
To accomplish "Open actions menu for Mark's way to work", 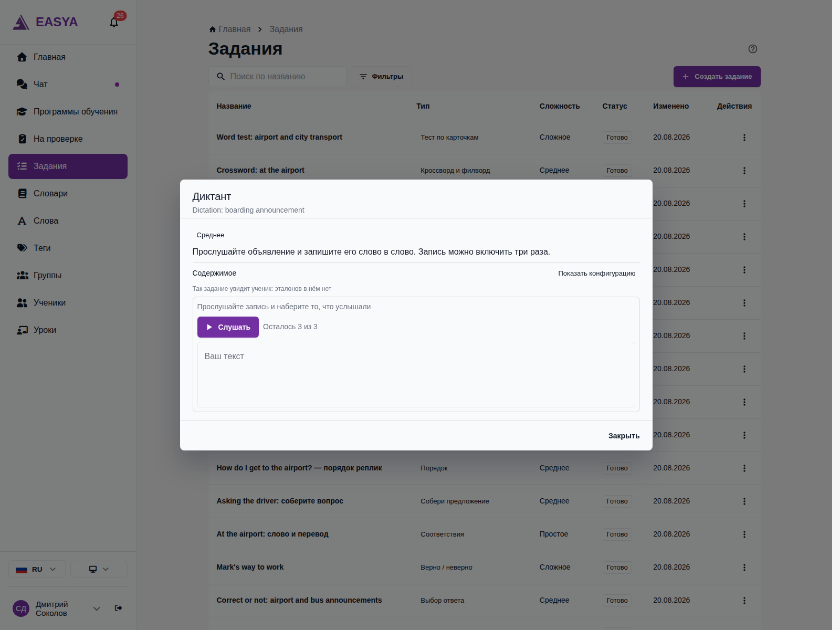I will click(x=744, y=568).
